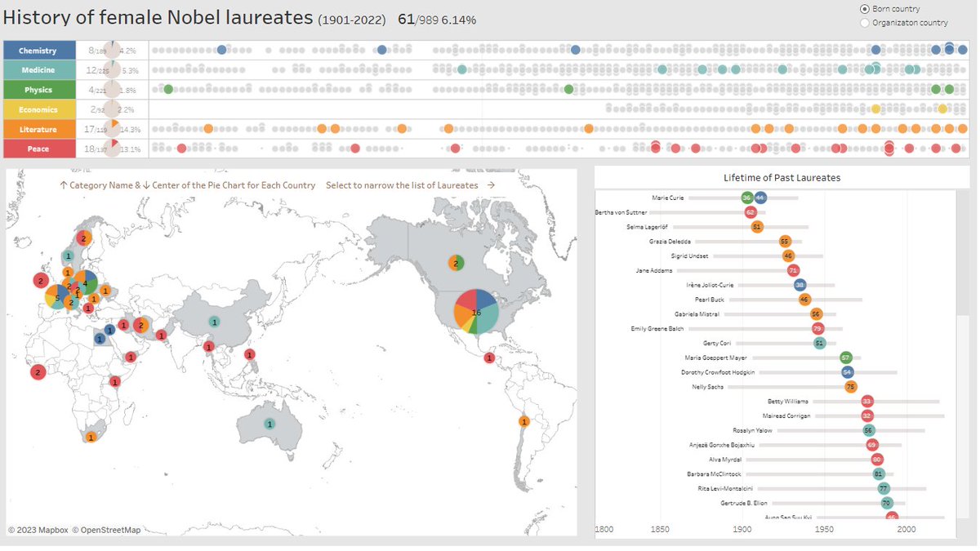Click Nelly Sachs' orange circle labeled 75
Screen dimensions: 980x551
click(851, 387)
